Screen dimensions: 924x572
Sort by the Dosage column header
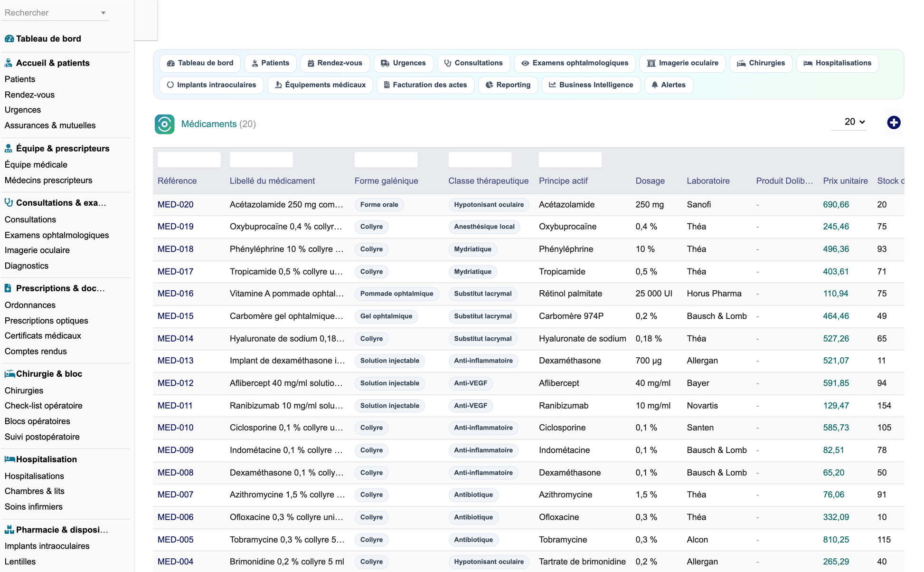tap(650, 181)
